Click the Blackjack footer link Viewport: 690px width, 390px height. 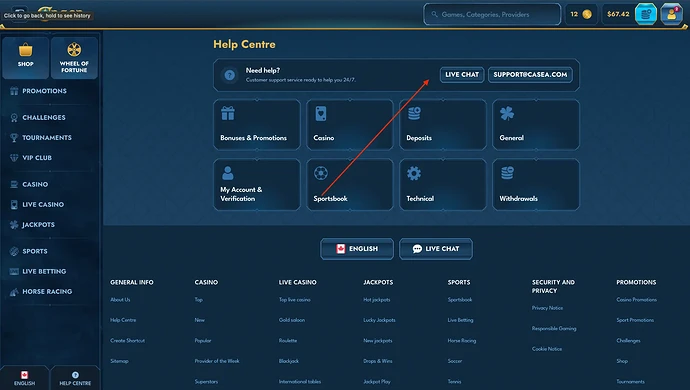point(289,361)
